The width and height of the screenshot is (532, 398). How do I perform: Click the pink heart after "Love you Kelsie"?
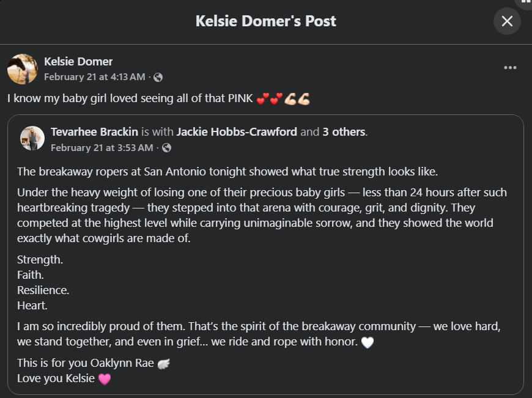pos(105,379)
